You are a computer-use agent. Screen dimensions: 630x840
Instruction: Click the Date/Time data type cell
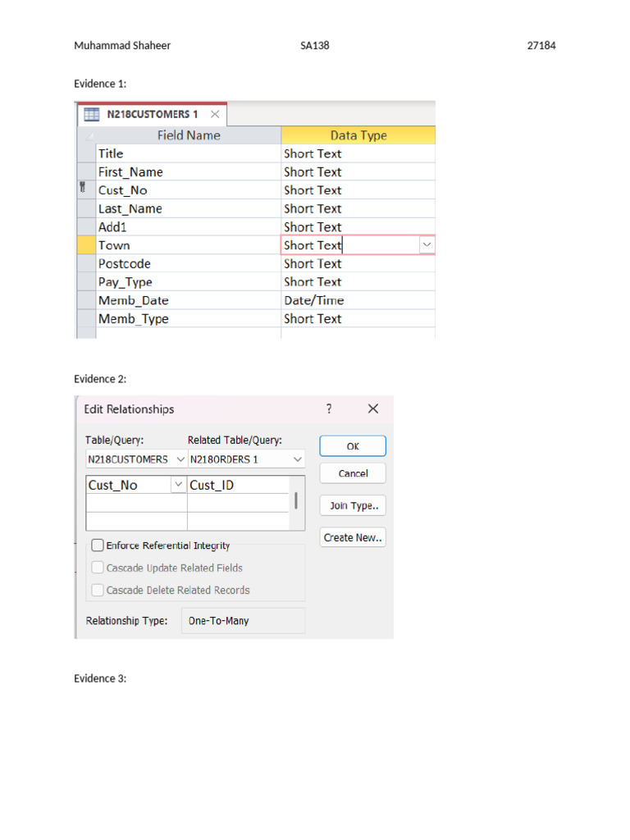(x=358, y=300)
